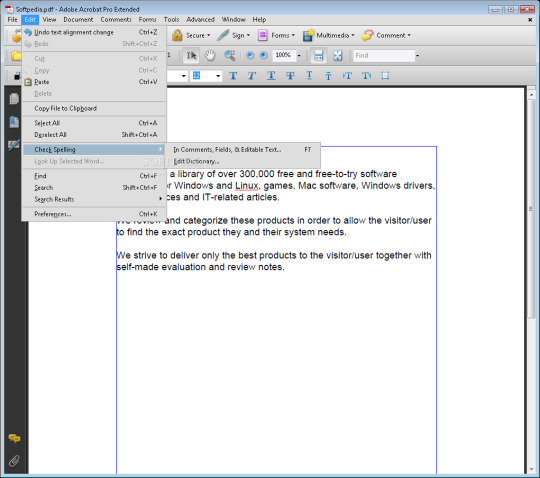Image resolution: width=540 pixels, height=478 pixels.
Task: Click the Signatures panel icon
Action: 14,145
